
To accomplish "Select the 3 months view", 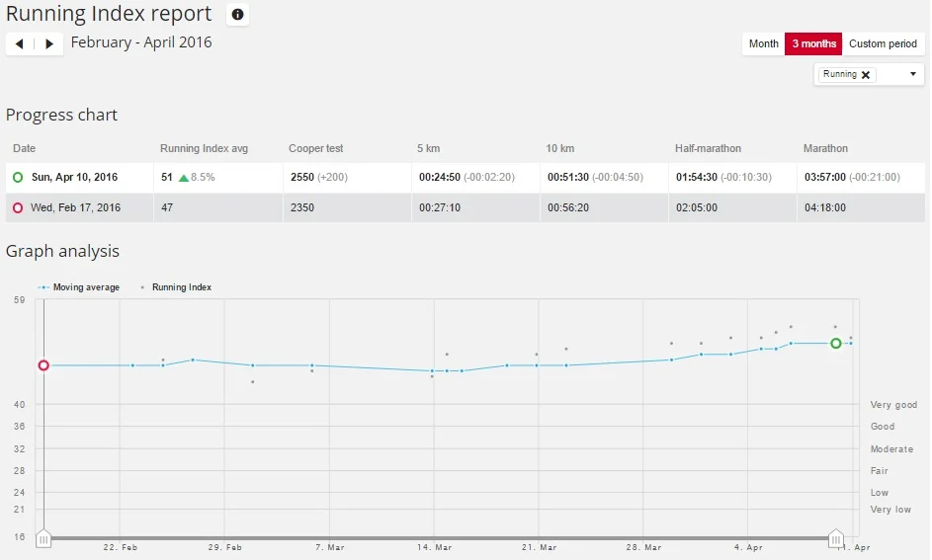I will [814, 44].
